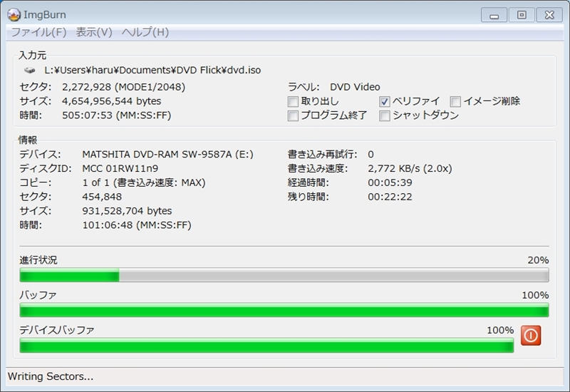Click the write speed 2,772 KB/s (2.0x)

[x=410, y=168]
